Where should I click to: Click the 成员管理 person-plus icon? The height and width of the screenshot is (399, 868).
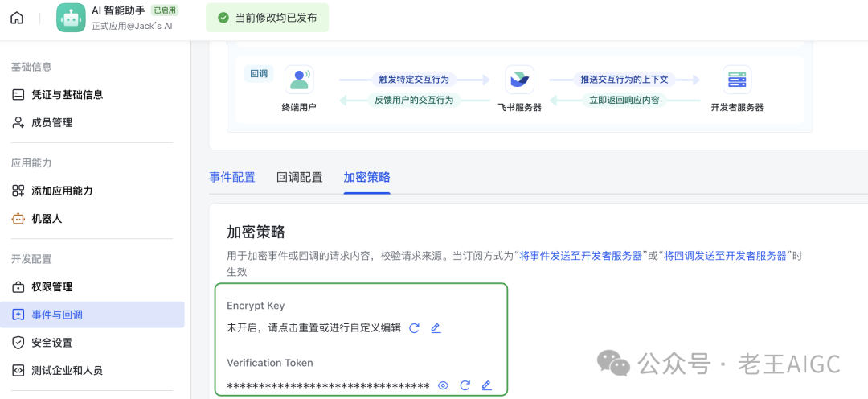[18, 122]
